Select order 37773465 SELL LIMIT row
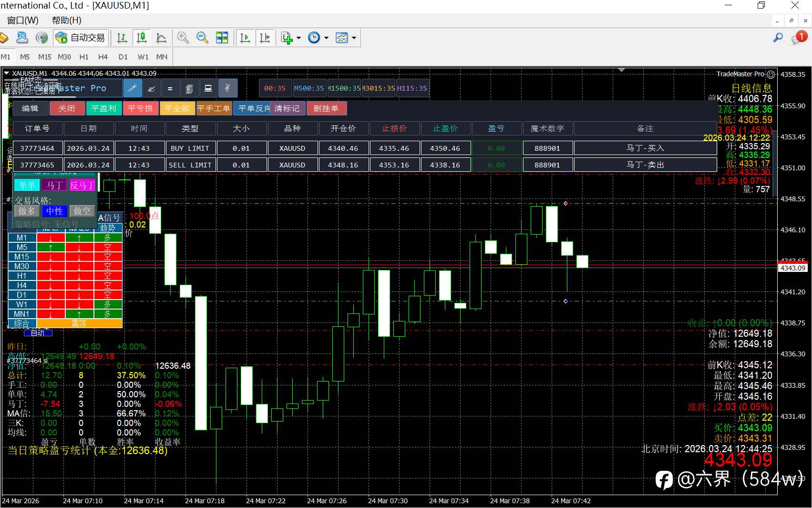The image size is (812, 508). (365, 165)
